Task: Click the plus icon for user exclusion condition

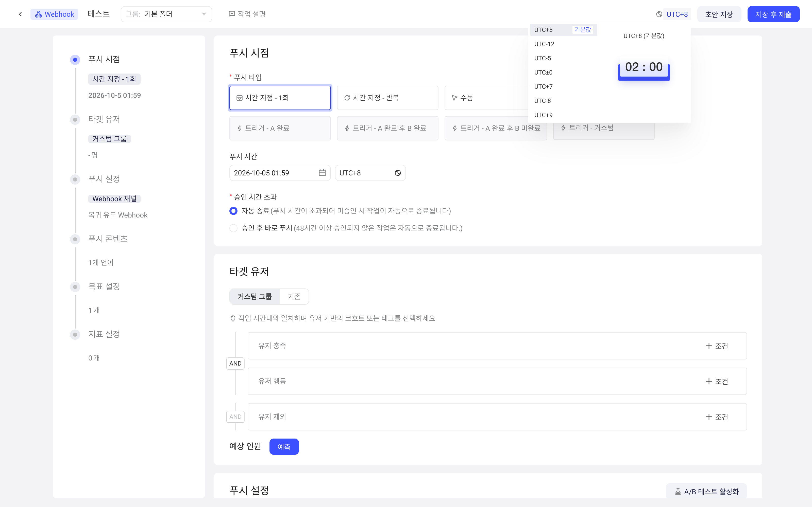Action: (709, 417)
